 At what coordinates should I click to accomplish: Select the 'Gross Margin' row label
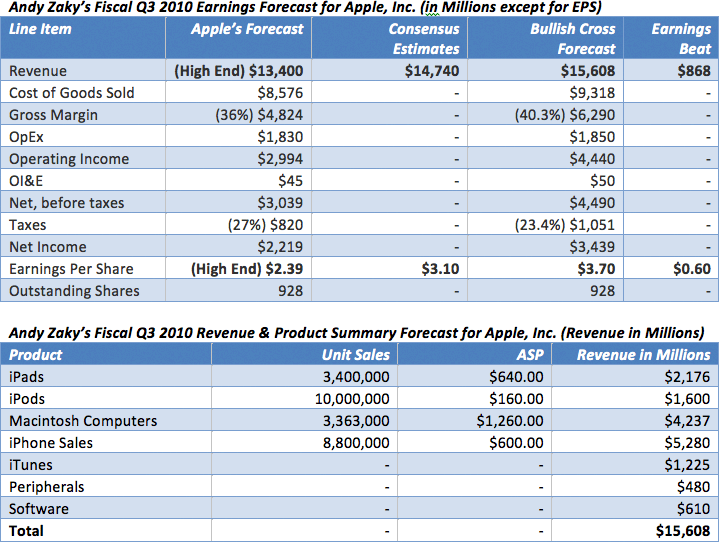[53, 115]
